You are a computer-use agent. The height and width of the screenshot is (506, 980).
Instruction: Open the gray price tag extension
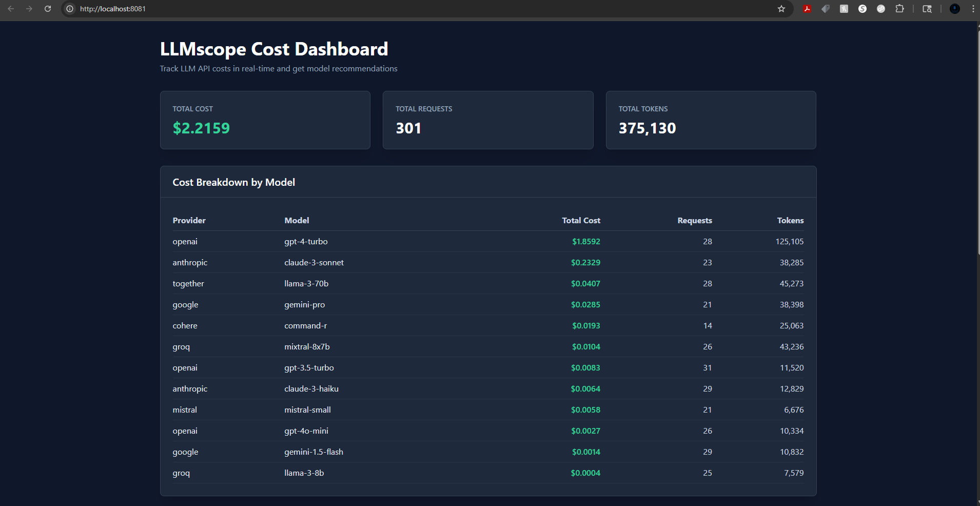pos(826,9)
